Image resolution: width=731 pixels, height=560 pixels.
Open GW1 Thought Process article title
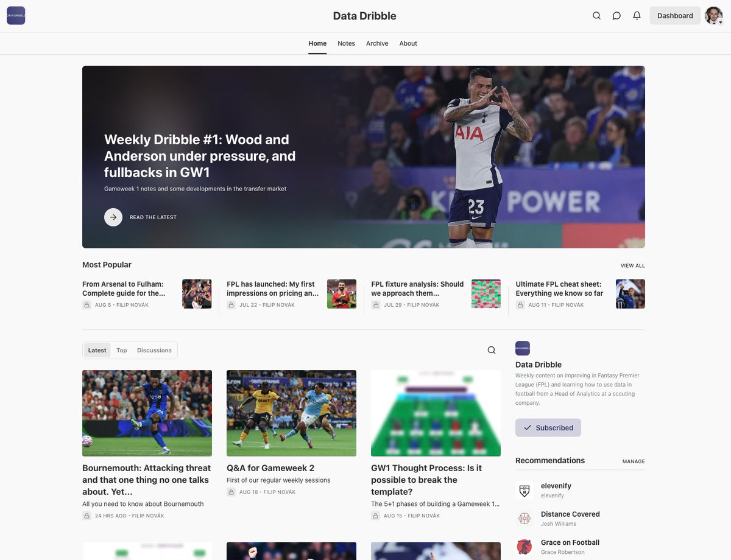[x=426, y=480]
